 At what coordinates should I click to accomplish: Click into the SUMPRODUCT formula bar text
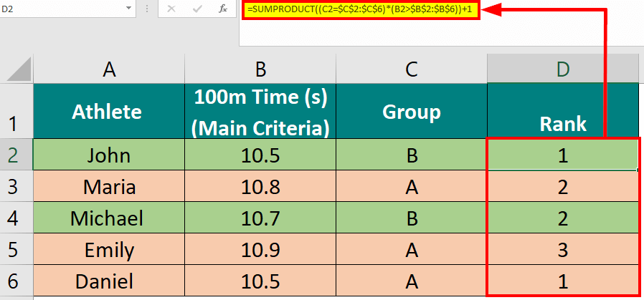click(361, 10)
